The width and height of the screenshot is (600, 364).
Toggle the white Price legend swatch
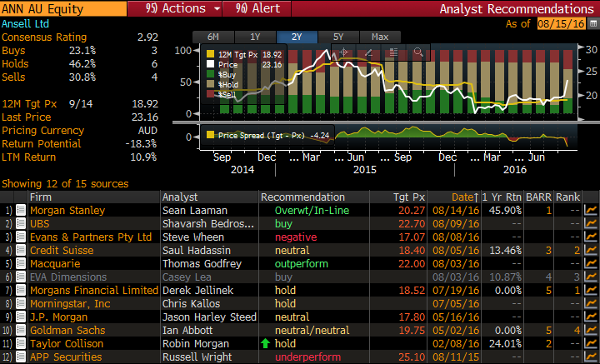(211, 65)
